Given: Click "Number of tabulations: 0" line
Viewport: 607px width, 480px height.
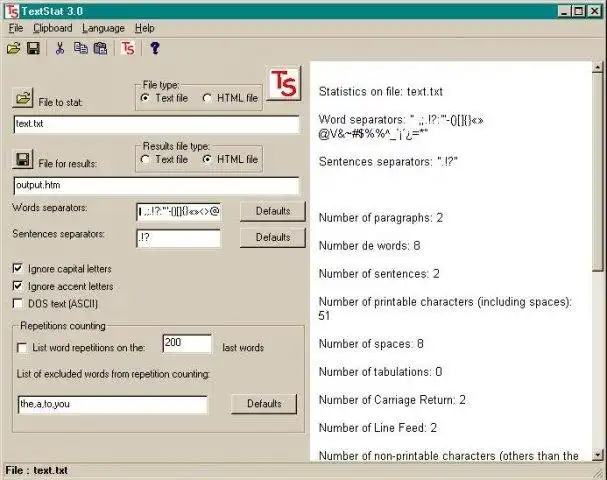Looking at the screenshot, I should [x=380, y=372].
